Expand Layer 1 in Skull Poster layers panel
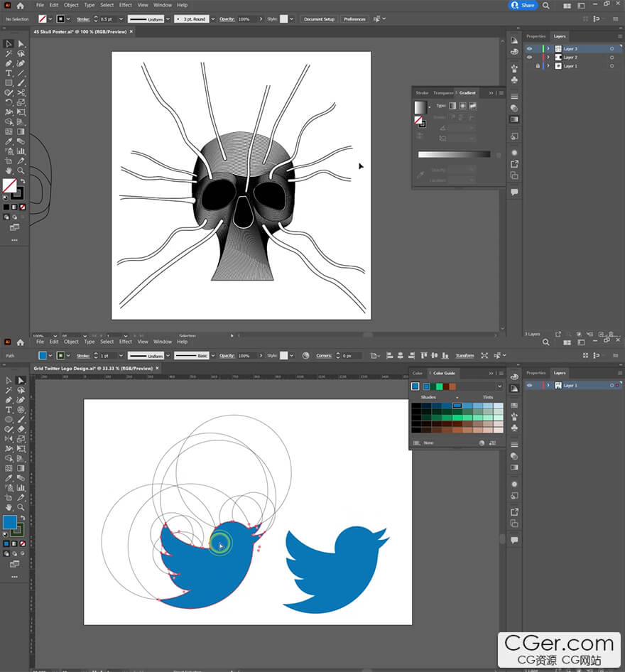 (548, 66)
